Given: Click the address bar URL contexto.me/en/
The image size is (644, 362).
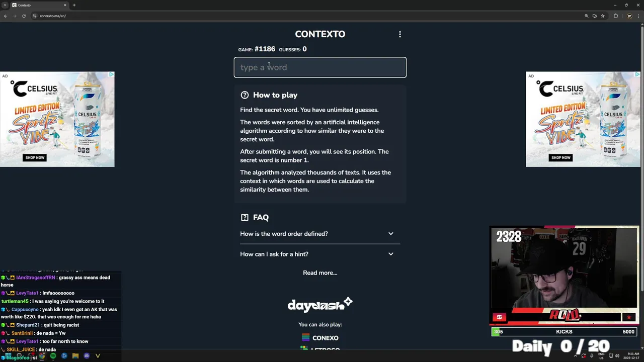Looking at the screenshot, I should click(x=53, y=16).
